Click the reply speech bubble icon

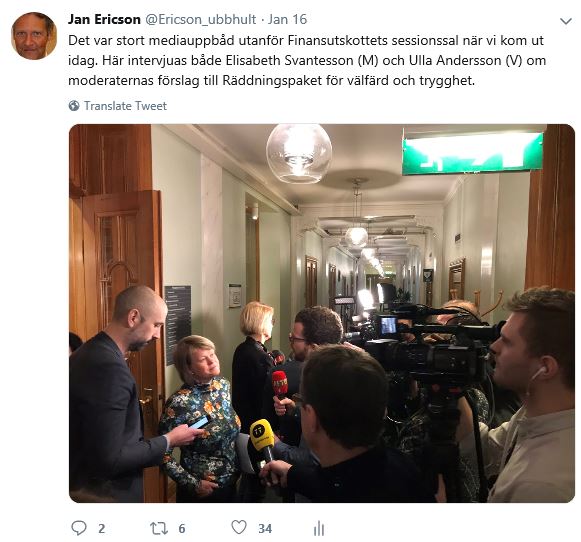pos(79,528)
